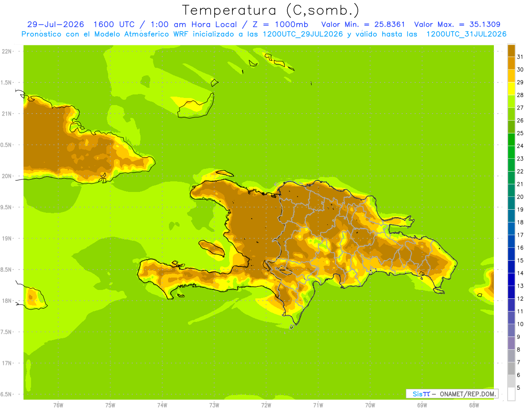Click the "18N" latitude label
This screenshot has height=411, width=532.
click(7, 301)
